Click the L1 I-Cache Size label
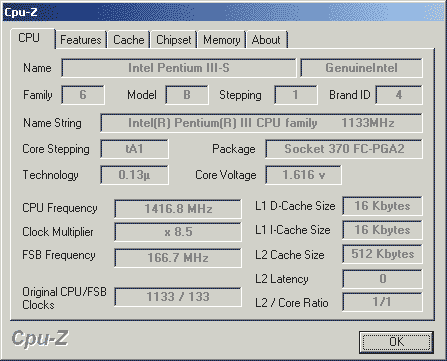The width and height of the screenshot is (447, 361). point(293,230)
